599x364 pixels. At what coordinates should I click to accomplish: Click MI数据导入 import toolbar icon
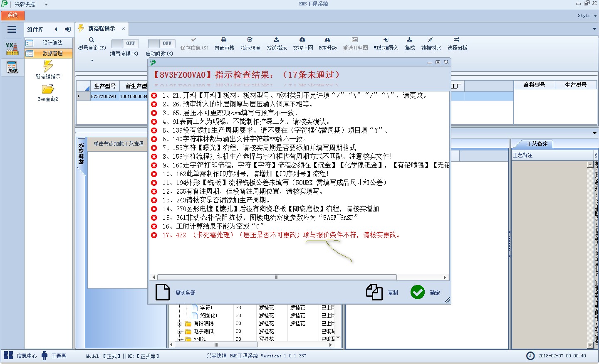(386, 40)
